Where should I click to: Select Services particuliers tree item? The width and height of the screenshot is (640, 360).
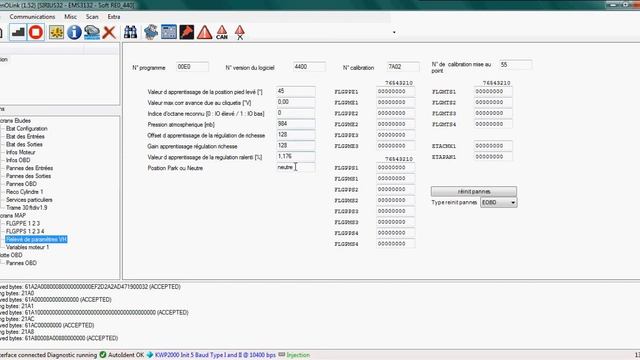[x=29, y=200]
